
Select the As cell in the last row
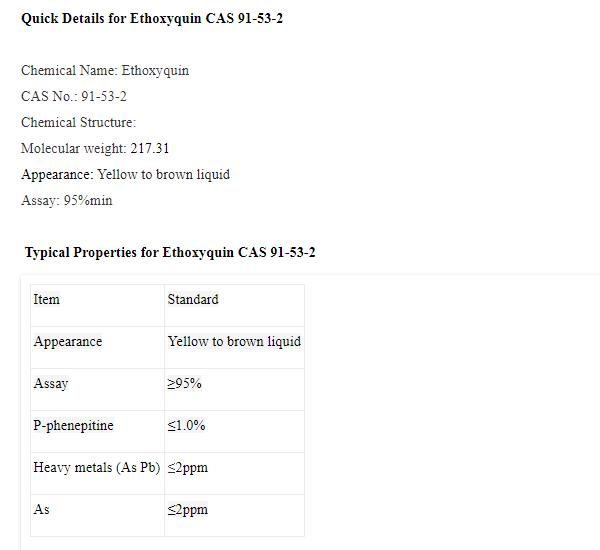point(41,509)
